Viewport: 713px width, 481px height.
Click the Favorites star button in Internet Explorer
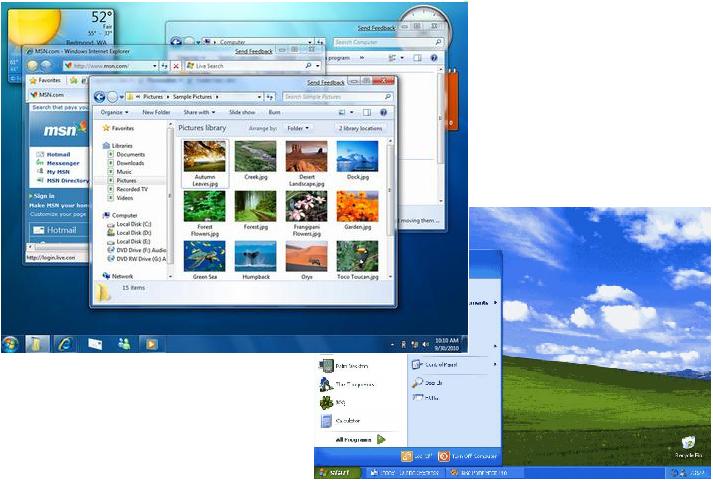click(45, 80)
